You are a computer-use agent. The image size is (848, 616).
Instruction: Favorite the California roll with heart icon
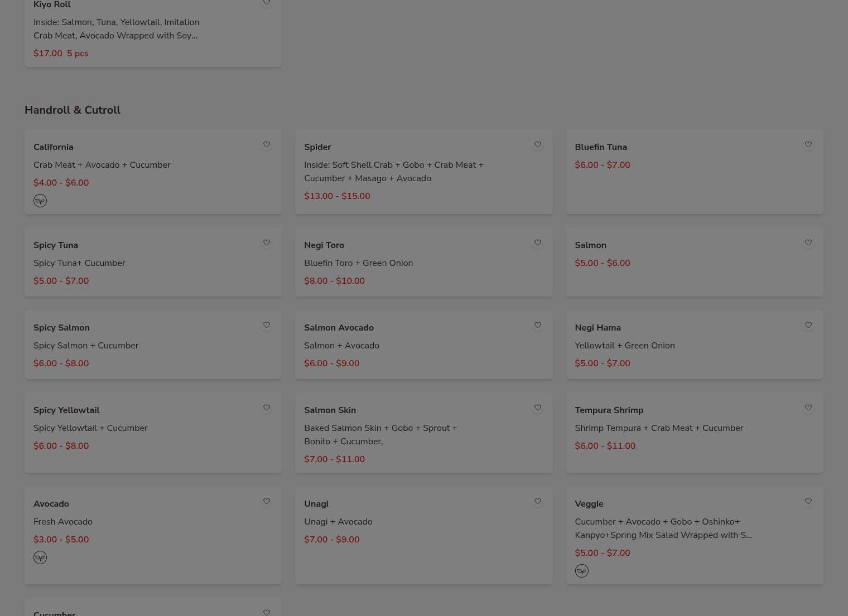(x=267, y=144)
